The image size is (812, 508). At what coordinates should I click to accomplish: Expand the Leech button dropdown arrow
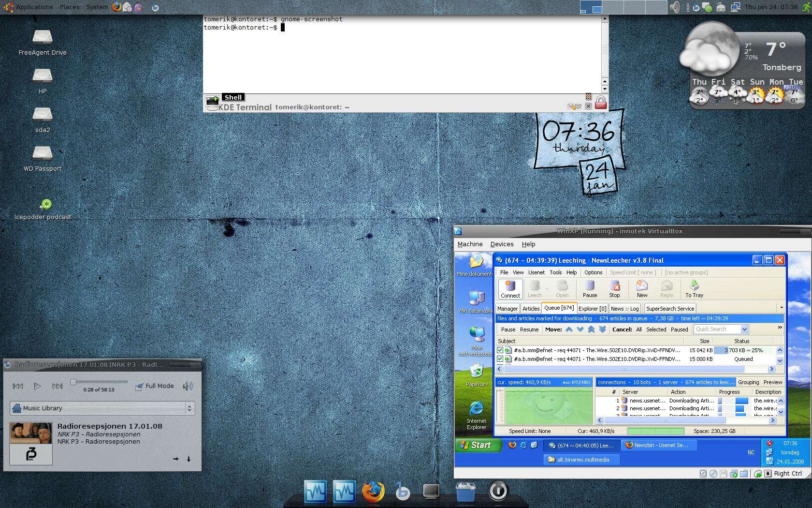coord(547,289)
